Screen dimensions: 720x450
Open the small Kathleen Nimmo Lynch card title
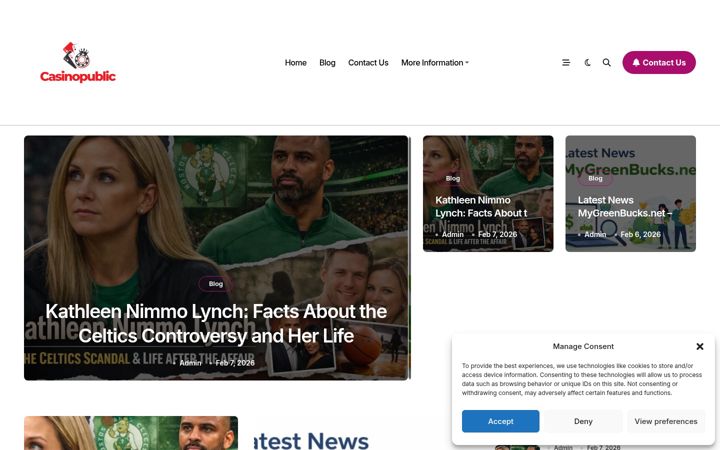tap(481, 207)
